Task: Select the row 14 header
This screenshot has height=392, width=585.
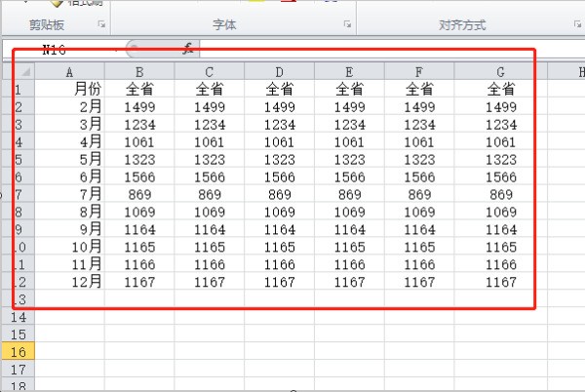Action: (x=18, y=317)
